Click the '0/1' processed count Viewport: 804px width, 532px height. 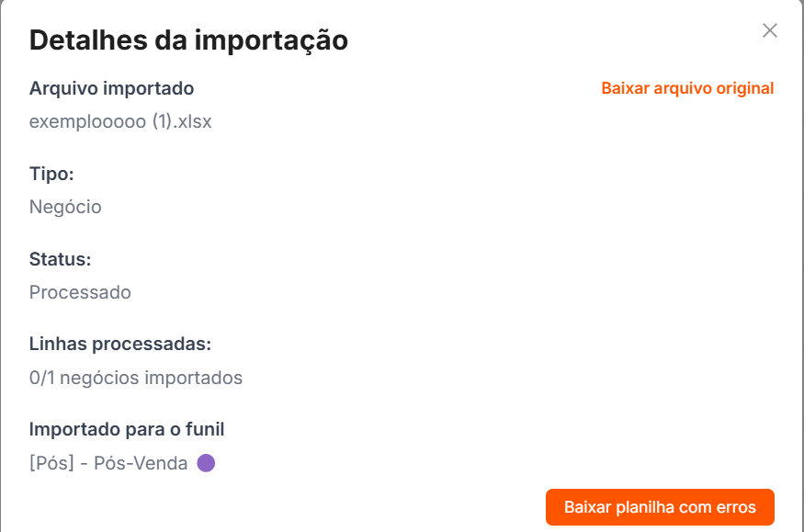click(x=41, y=378)
